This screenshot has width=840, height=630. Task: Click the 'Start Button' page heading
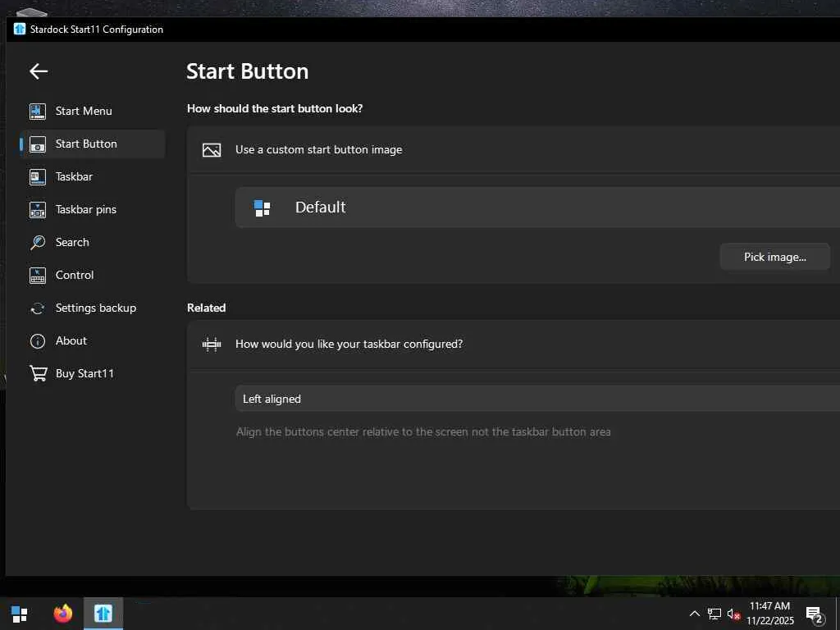pyautogui.click(x=248, y=72)
